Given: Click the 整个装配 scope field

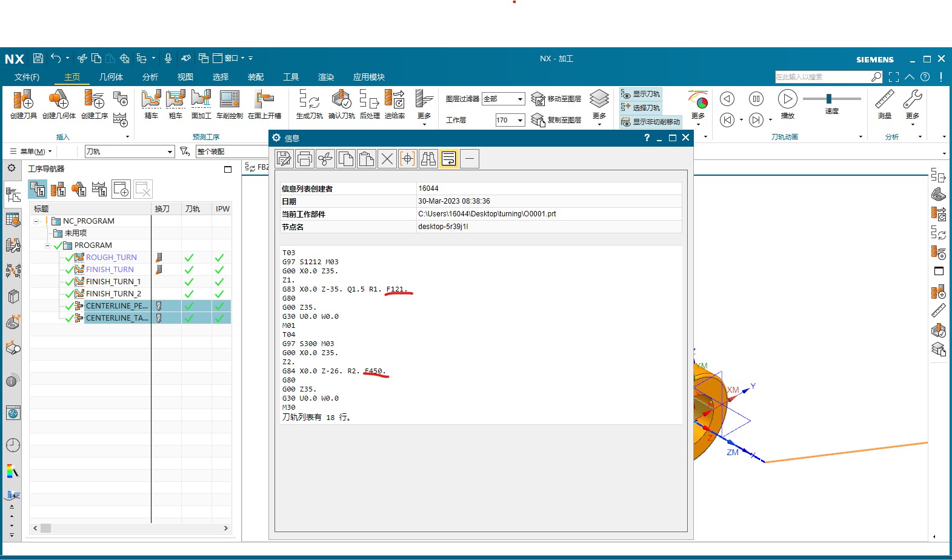Looking at the screenshot, I should pos(232,152).
